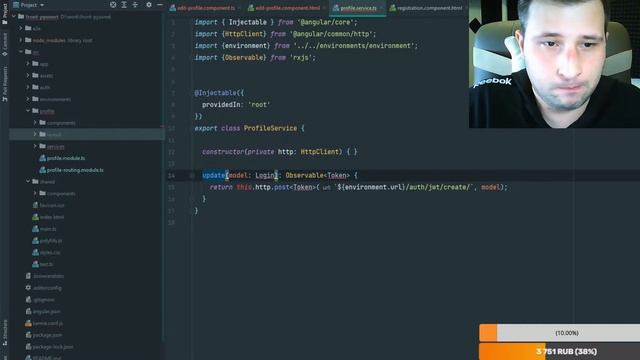Screen dimensions: 640x360
Task: Click the 'providedIn' property on line 8
Action: pyautogui.click(x=221, y=105)
